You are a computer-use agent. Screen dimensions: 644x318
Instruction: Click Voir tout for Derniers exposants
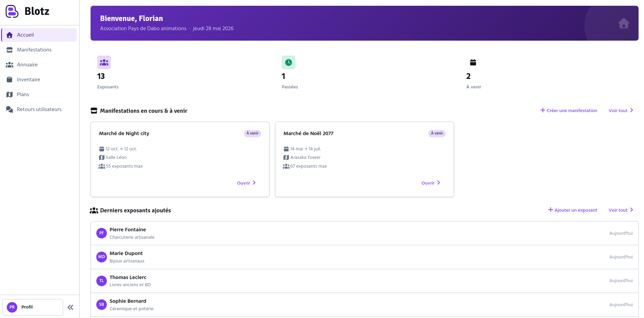[621, 210]
